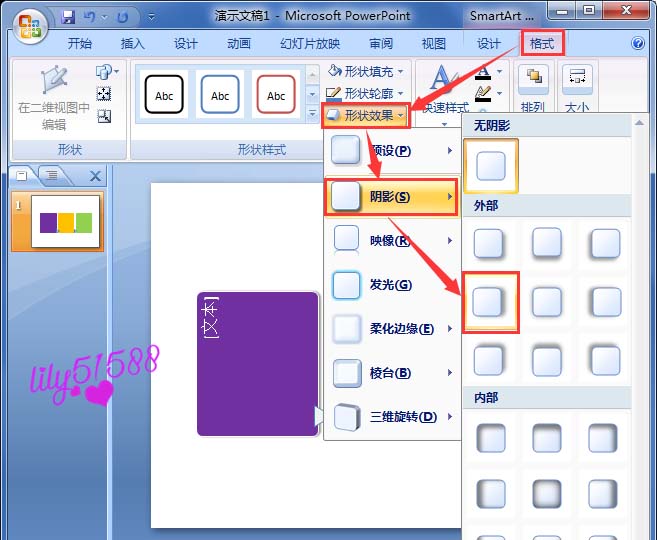The image size is (657, 540).
Task: Apply third outer shadow in top row
Action: (605, 243)
